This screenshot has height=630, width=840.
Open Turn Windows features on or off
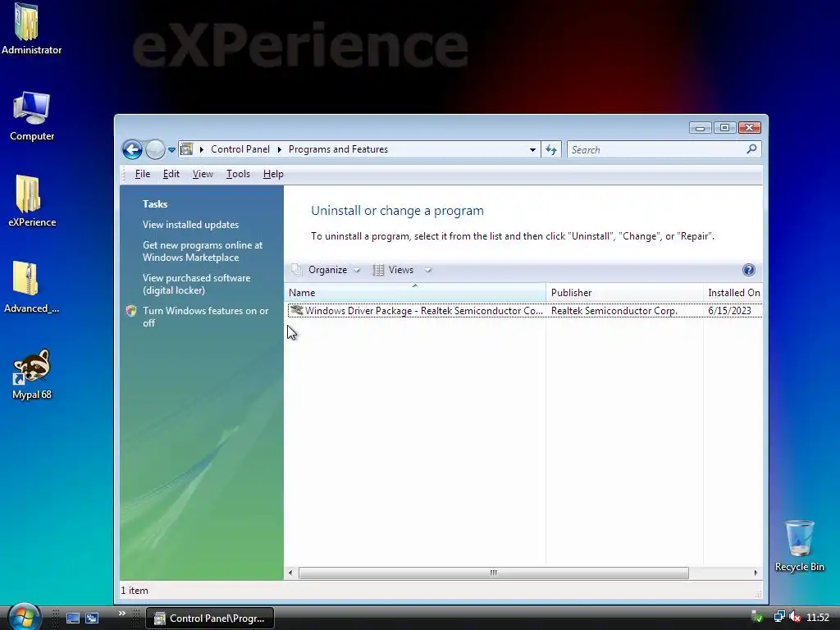pyautogui.click(x=206, y=317)
